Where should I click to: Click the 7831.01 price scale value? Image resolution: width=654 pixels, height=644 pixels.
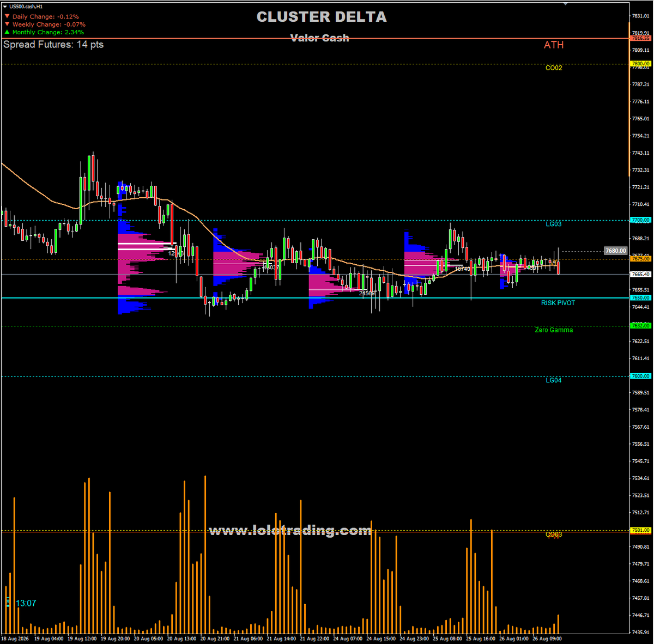(x=640, y=16)
